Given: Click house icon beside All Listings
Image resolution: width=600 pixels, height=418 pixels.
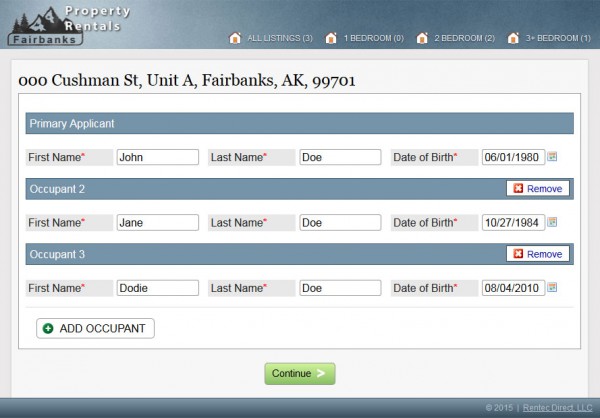Looking at the screenshot, I should [x=235, y=38].
